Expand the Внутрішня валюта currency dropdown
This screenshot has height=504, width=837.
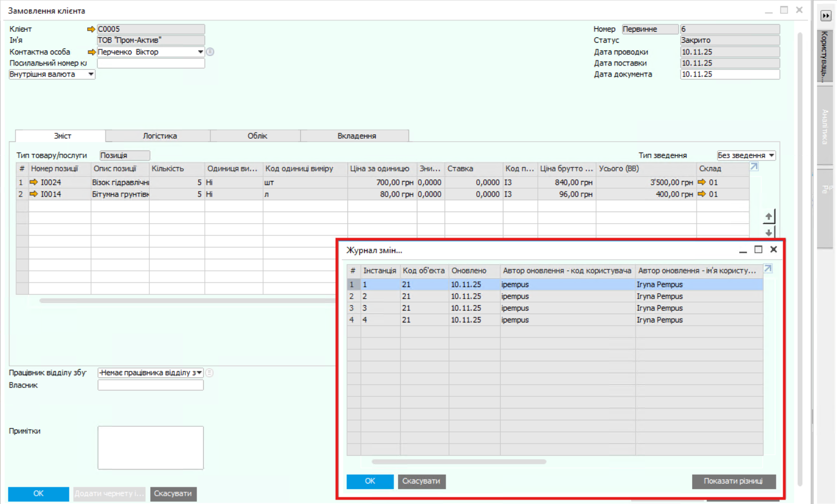click(x=91, y=74)
